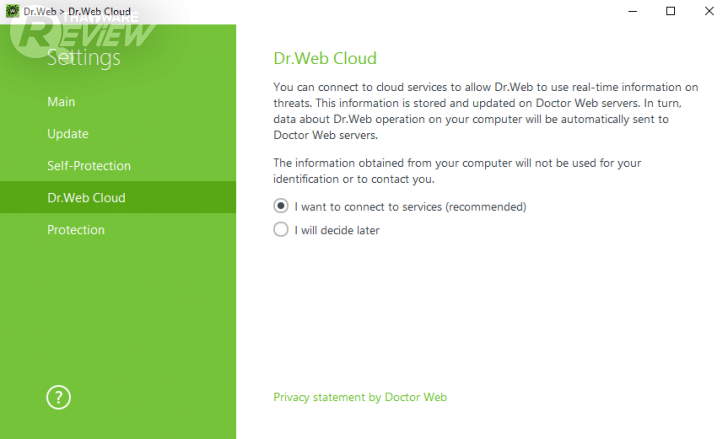Click the Dr.Web Cloud page heading
The width and height of the screenshot is (728, 439).
coord(325,59)
